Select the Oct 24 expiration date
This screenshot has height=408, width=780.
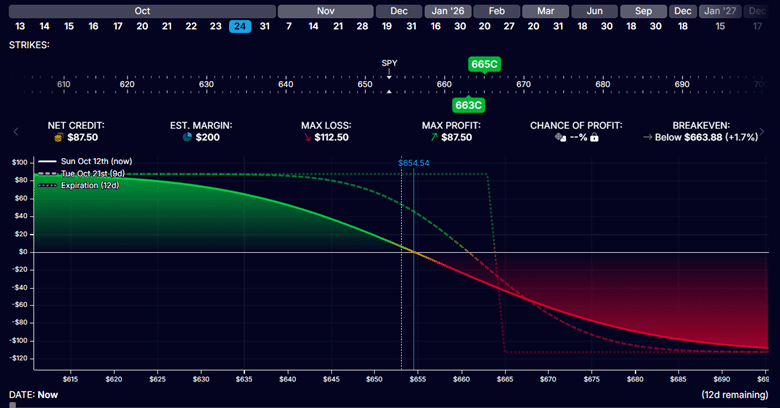pyautogui.click(x=240, y=26)
